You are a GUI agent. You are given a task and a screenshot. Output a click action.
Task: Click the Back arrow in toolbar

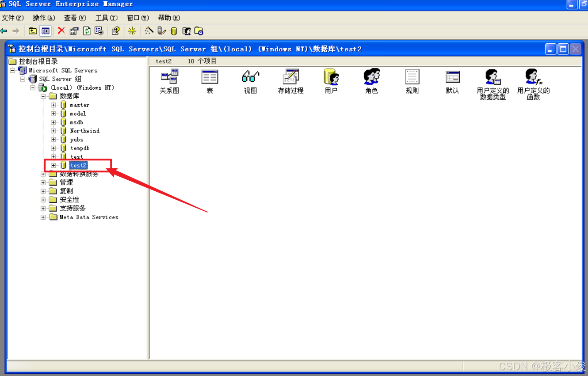pyautogui.click(x=4, y=31)
